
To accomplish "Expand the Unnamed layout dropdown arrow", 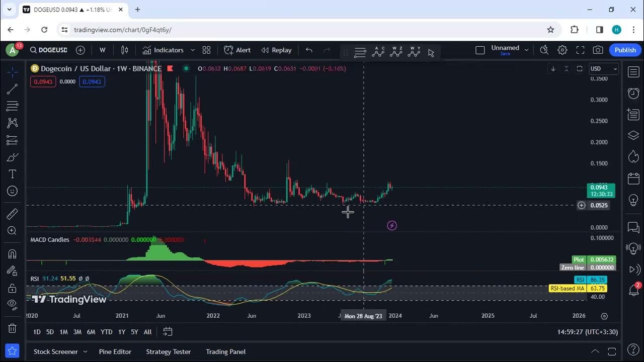I will coord(526,50).
